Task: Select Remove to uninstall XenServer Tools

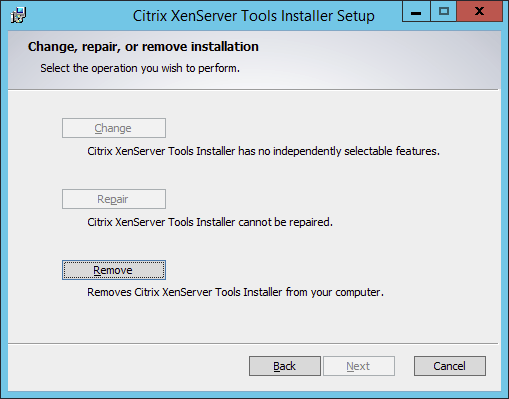Action: click(114, 270)
